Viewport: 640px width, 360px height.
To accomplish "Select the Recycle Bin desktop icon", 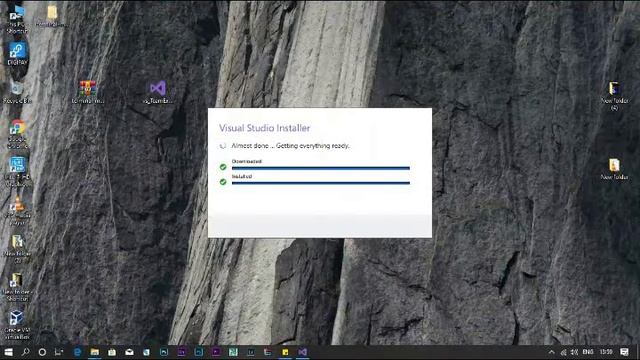I will point(17,92).
